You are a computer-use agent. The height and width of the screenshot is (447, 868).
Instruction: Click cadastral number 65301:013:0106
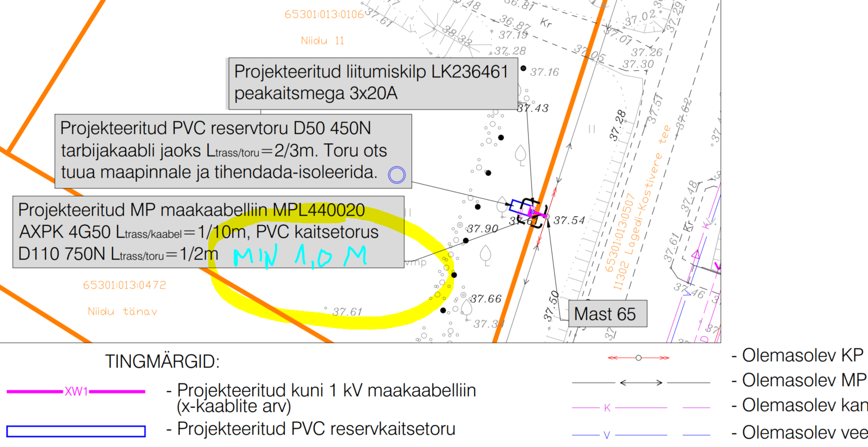(324, 14)
